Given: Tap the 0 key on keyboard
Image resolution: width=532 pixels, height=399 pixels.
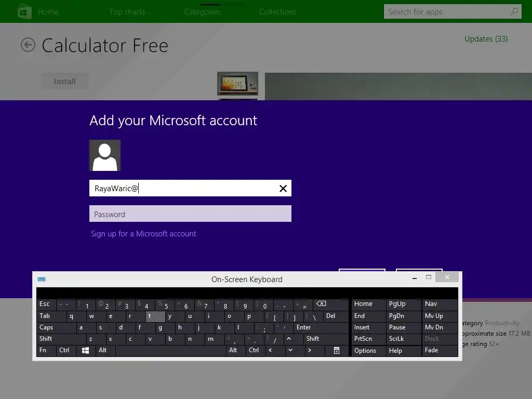Looking at the screenshot, I should tap(263, 304).
